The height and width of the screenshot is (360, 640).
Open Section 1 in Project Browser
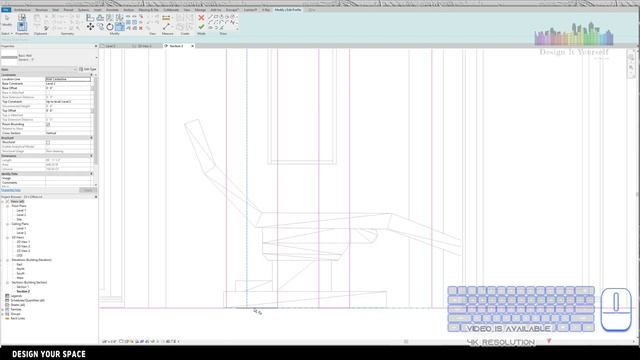[22, 287]
